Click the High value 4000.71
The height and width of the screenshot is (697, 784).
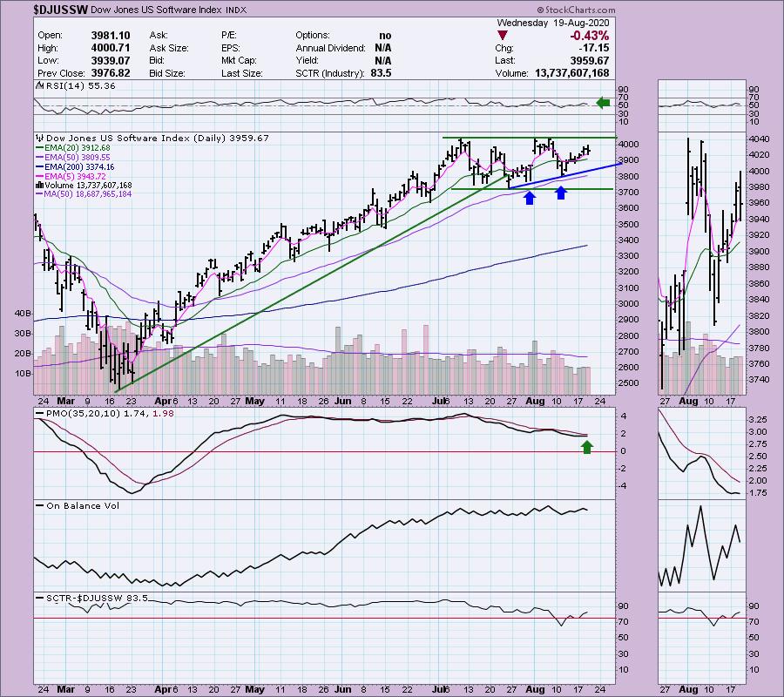pos(111,48)
